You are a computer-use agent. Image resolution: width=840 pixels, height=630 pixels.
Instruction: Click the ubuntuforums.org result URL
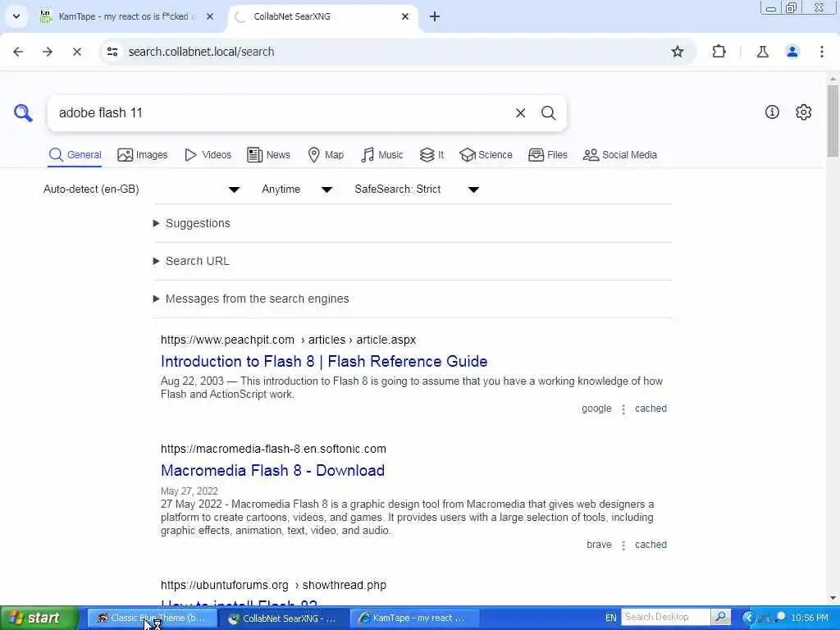(273, 585)
